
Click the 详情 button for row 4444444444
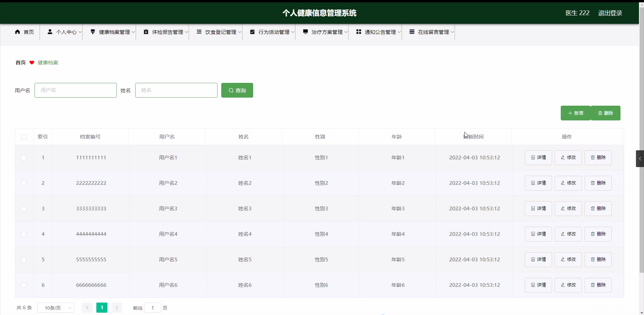(x=538, y=234)
